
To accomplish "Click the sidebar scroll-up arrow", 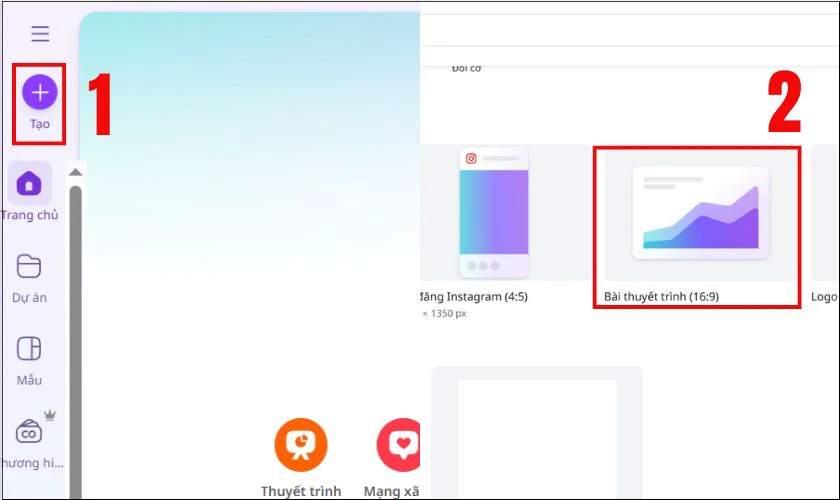I will pos(76,172).
